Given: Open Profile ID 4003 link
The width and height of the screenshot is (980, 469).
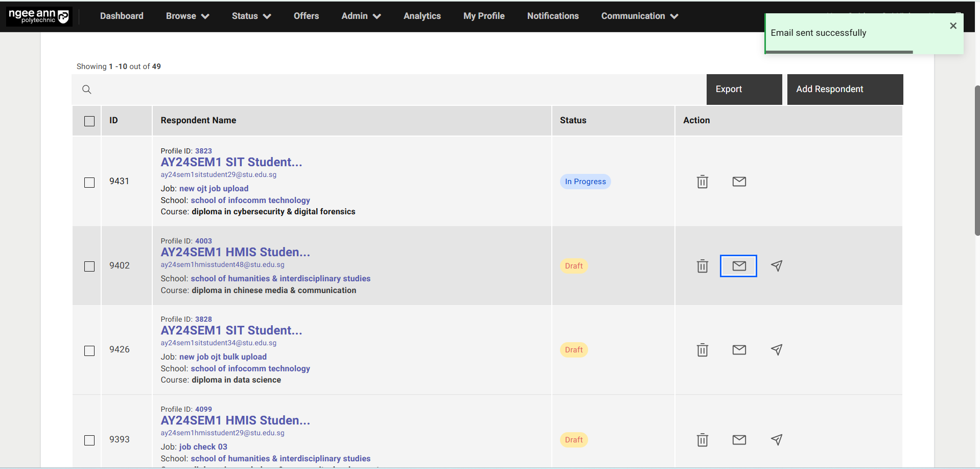Looking at the screenshot, I should [x=203, y=241].
